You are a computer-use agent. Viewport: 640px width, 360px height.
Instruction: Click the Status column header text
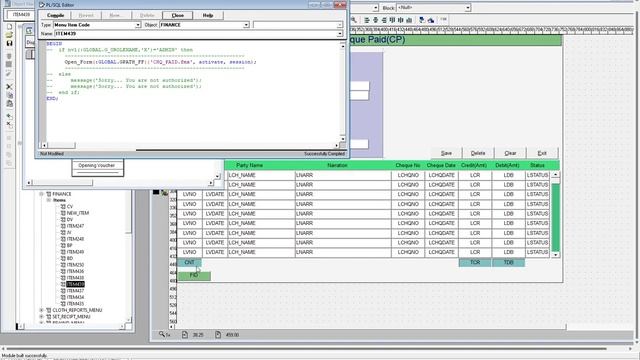(538, 165)
